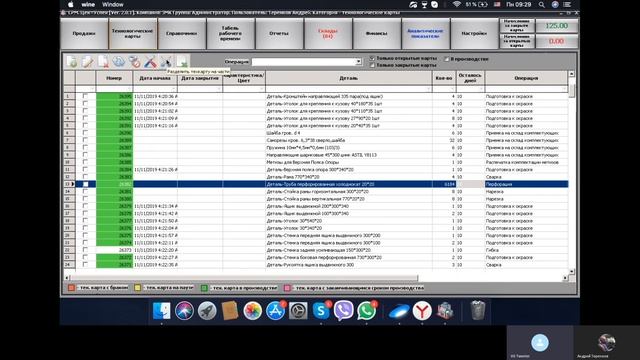Open the 'Финансы' section button
This screenshot has height=360, width=640.
tap(377, 33)
